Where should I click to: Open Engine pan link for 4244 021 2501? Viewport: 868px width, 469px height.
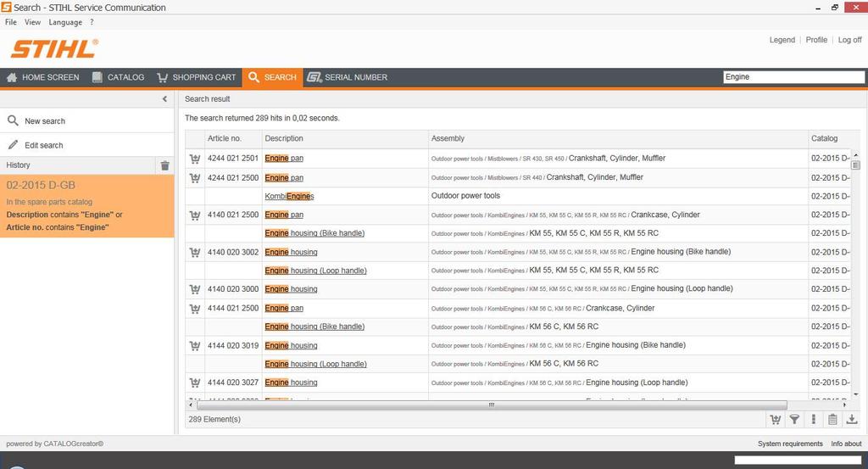[x=284, y=159]
